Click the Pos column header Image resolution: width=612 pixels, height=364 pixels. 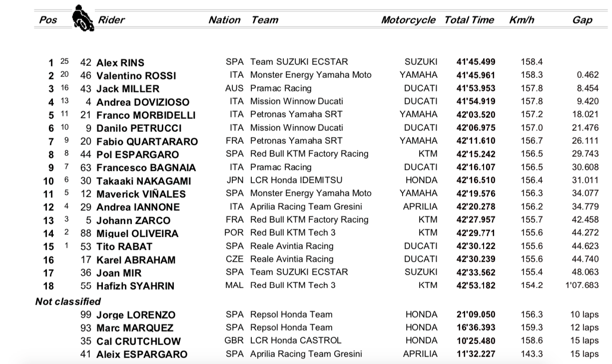pos(48,20)
